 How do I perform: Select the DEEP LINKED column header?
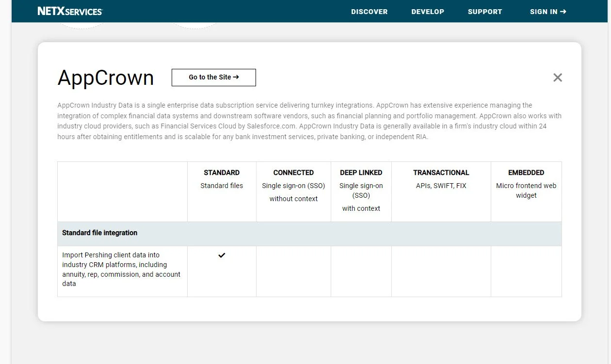[x=361, y=173]
